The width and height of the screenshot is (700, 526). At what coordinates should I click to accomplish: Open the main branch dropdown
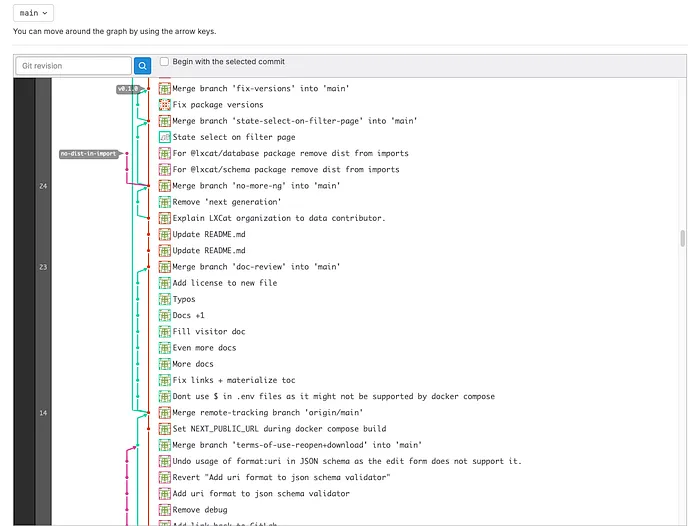(33, 13)
